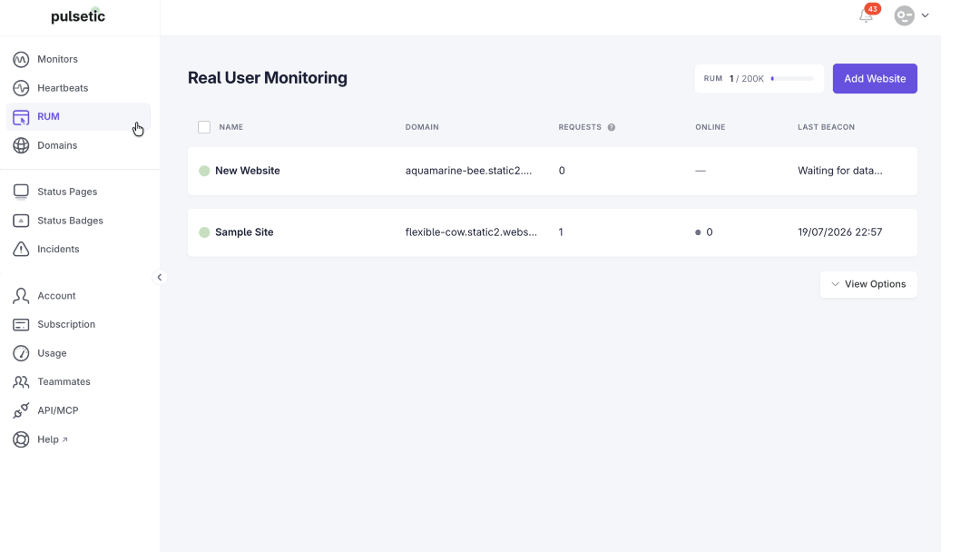This screenshot has height=552, width=980.
Task: Click the LAST BEACON column header
Action: point(826,127)
